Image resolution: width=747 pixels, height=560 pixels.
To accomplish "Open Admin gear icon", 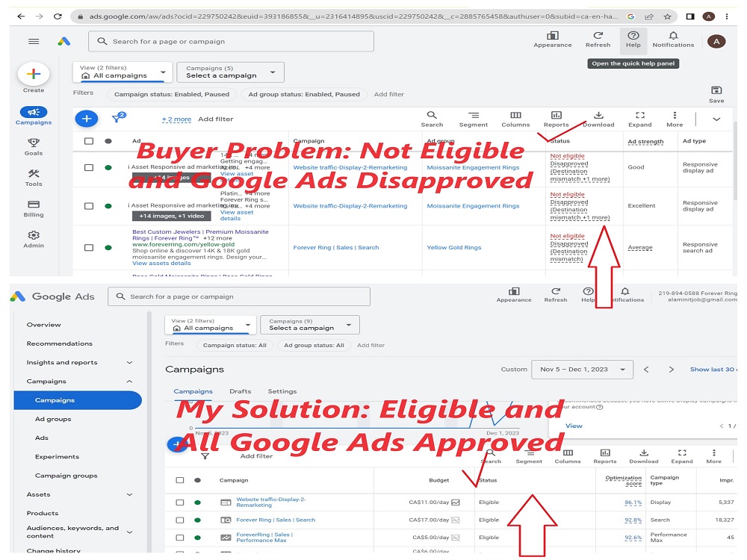I will point(34,234).
